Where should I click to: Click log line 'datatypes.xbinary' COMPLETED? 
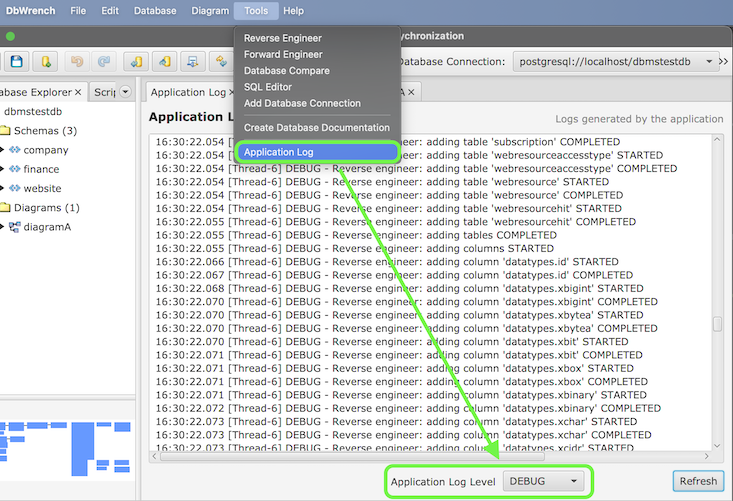click(x=408, y=408)
